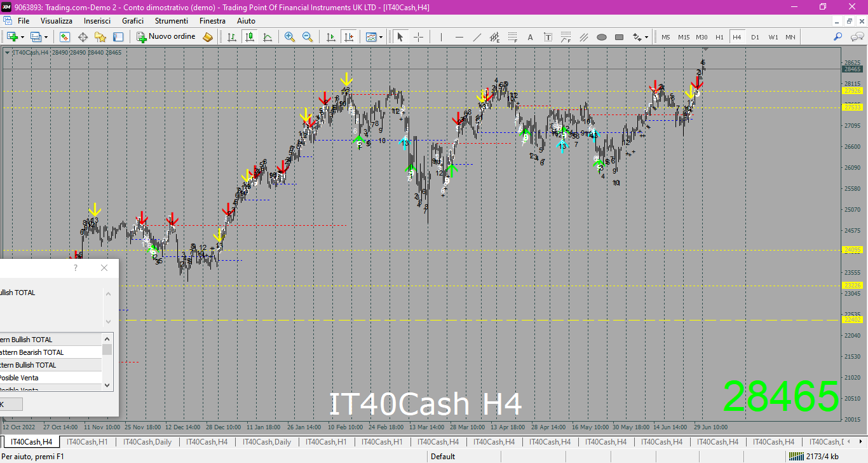
Task: Open the Visualizza menu
Action: point(57,21)
